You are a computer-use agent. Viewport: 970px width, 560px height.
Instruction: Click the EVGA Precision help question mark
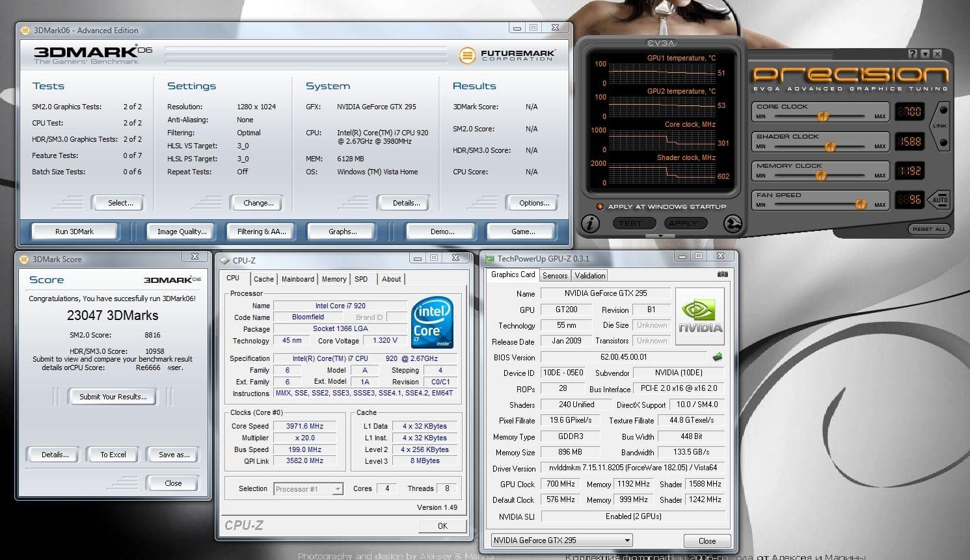pos(913,54)
